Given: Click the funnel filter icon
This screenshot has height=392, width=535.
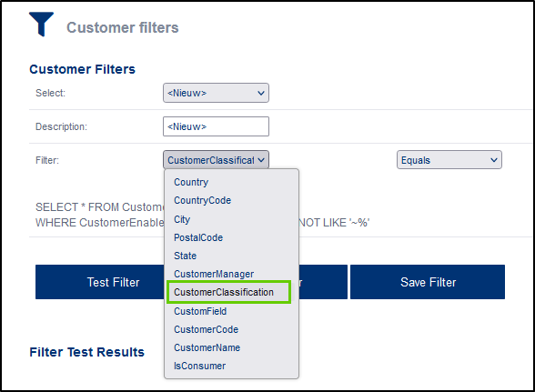Looking at the screenshot, I should (x=41, y=24).
